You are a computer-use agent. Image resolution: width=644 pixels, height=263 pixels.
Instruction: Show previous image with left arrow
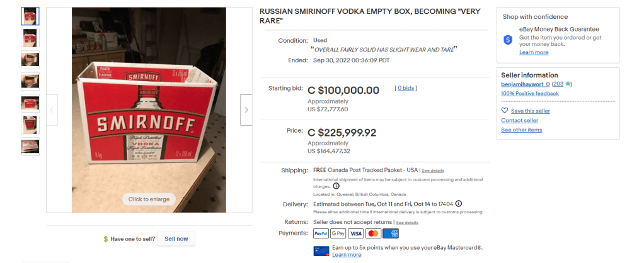52,109
